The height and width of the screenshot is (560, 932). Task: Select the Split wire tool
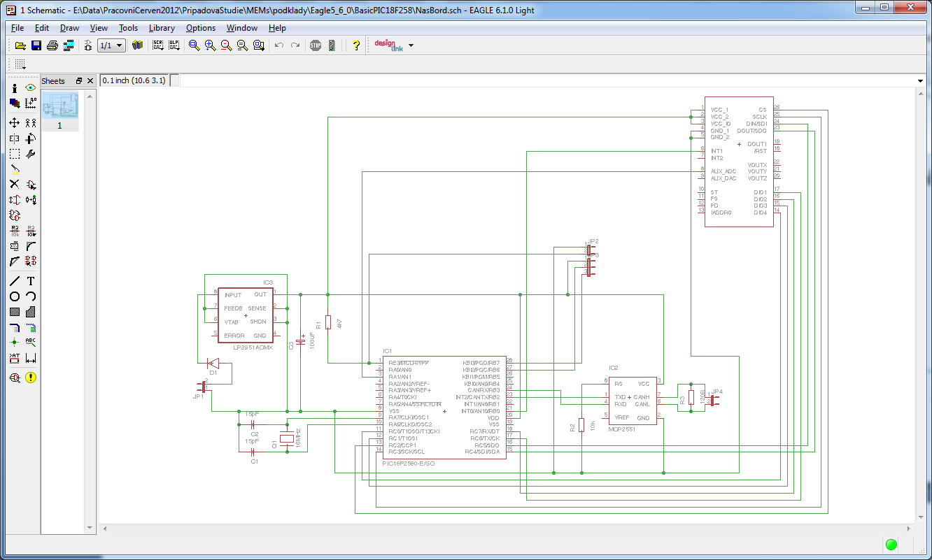point(15,261)
